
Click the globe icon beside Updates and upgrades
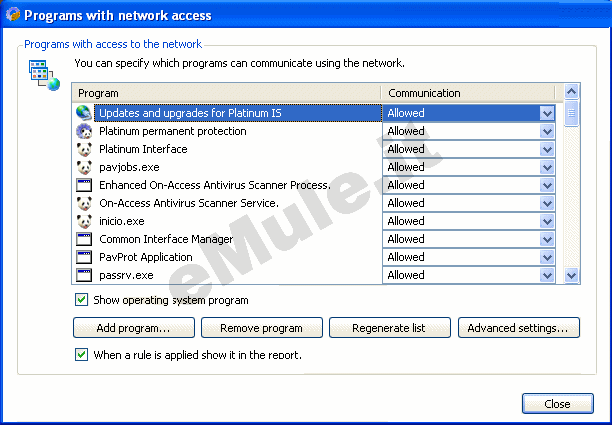tap(84, 113)
